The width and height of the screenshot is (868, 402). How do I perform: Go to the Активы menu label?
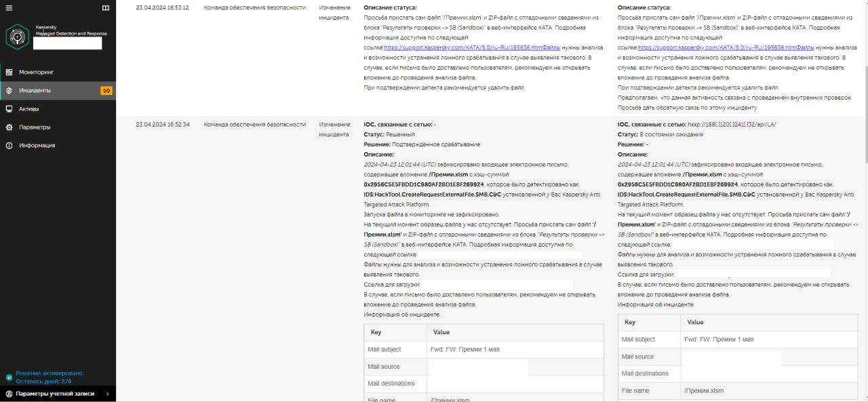(x=29, y=108)
